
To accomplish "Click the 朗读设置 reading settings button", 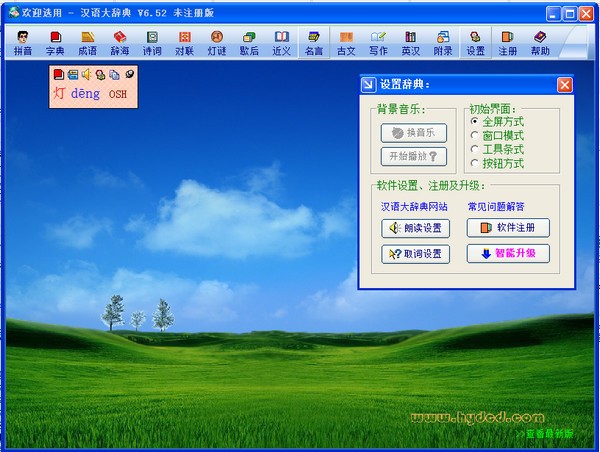I will 415,228.
